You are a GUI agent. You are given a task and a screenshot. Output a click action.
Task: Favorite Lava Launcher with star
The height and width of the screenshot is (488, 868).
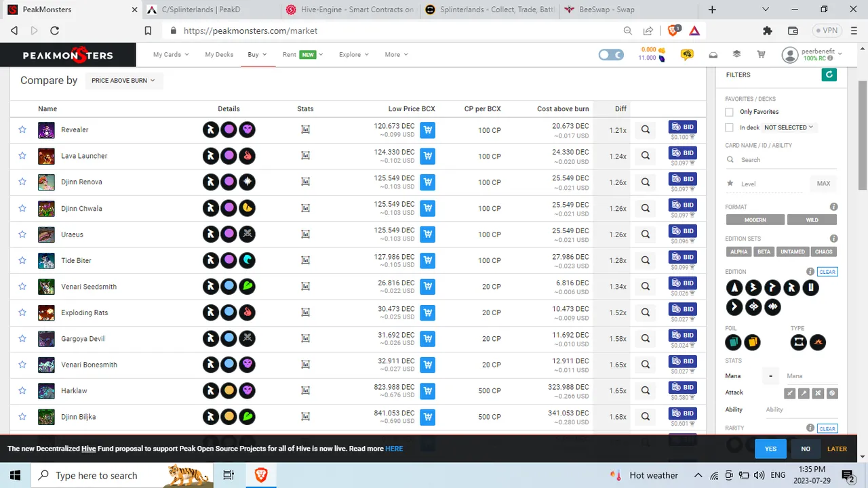[x=22, y=156]
